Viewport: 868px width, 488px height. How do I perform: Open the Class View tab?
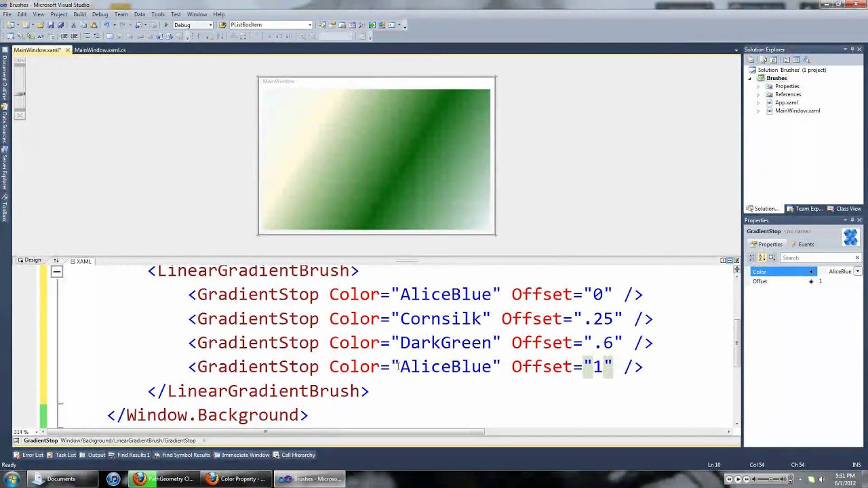(845, 209)
